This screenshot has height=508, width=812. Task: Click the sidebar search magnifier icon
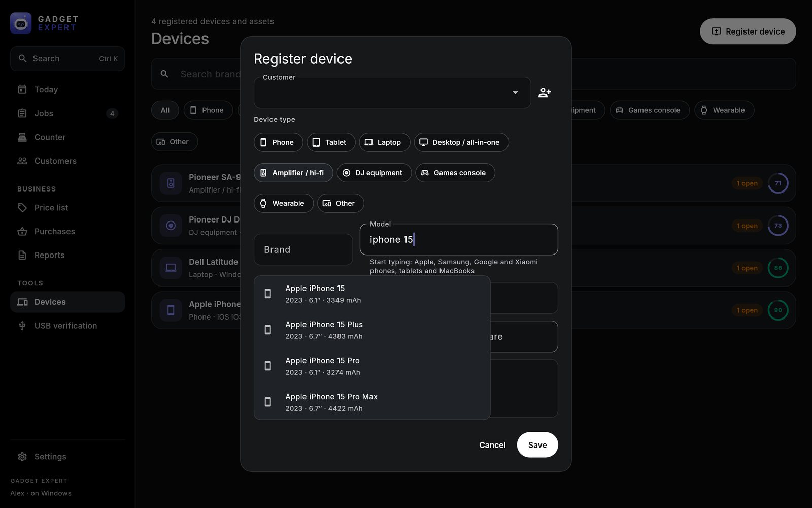[x=22, y=59]
